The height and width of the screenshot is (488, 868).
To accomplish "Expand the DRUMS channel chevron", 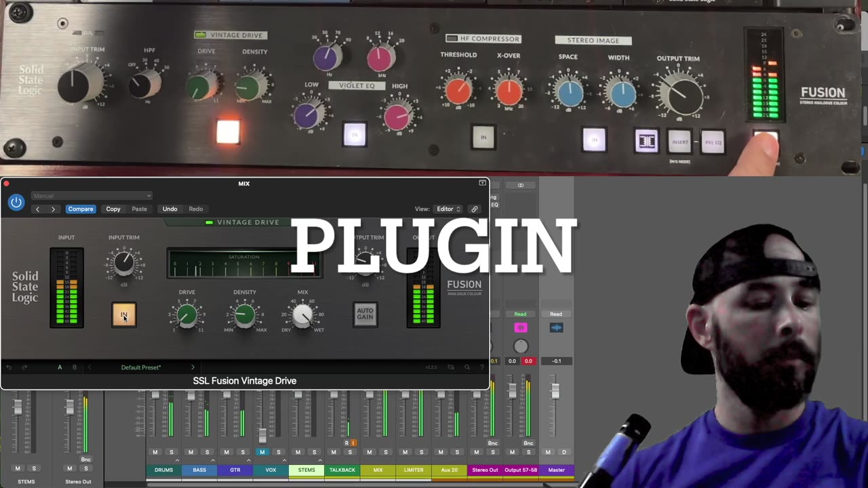I will [x=177, y=460].
